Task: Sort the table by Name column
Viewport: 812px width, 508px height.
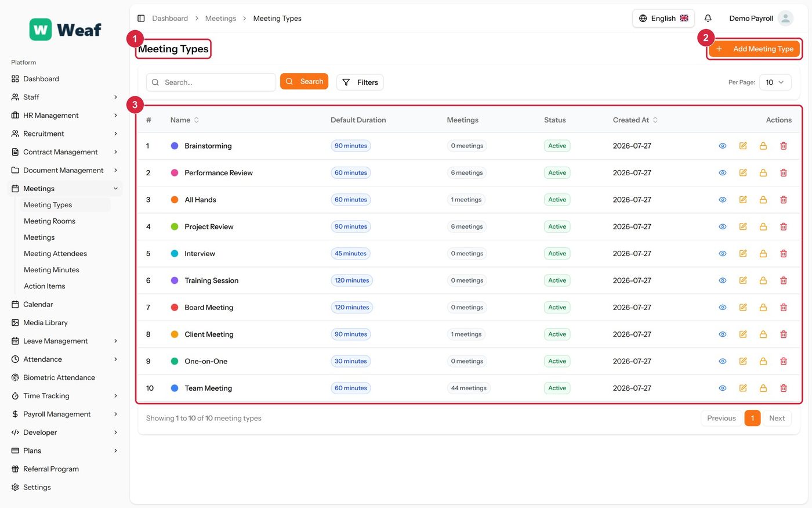Action: coord(184,120)
